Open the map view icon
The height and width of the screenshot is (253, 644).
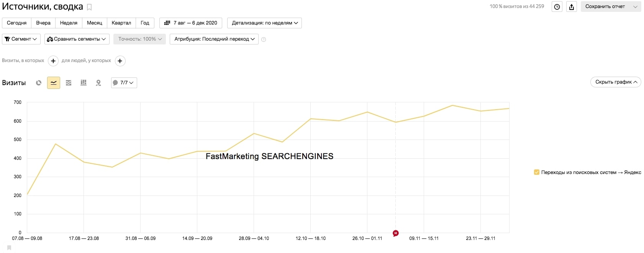coord(98,83)
